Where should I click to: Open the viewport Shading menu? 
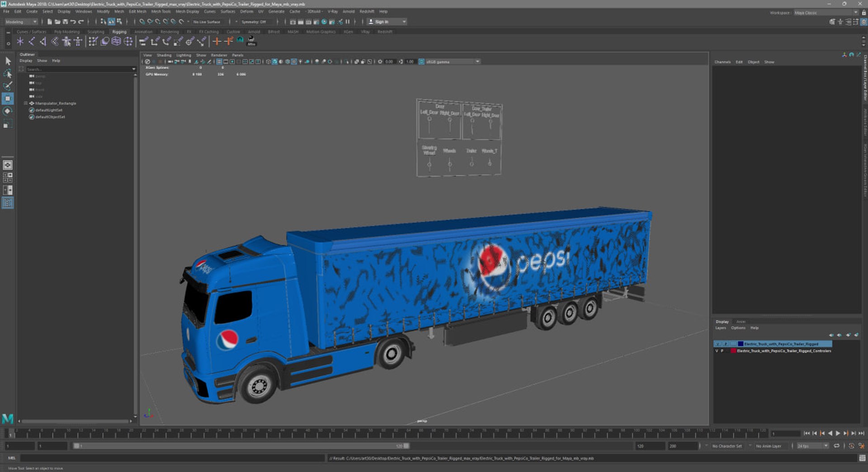[164, 55]
